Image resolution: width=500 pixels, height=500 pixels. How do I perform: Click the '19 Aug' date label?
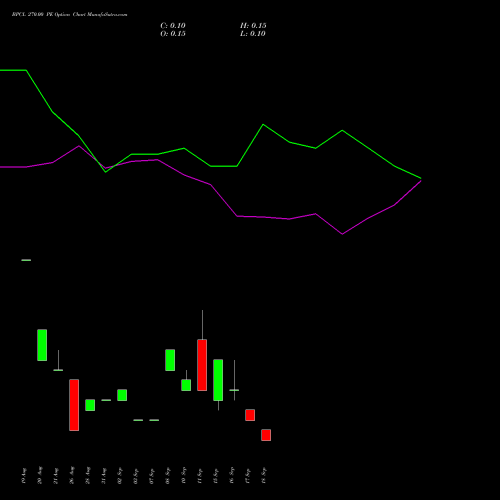24,476
